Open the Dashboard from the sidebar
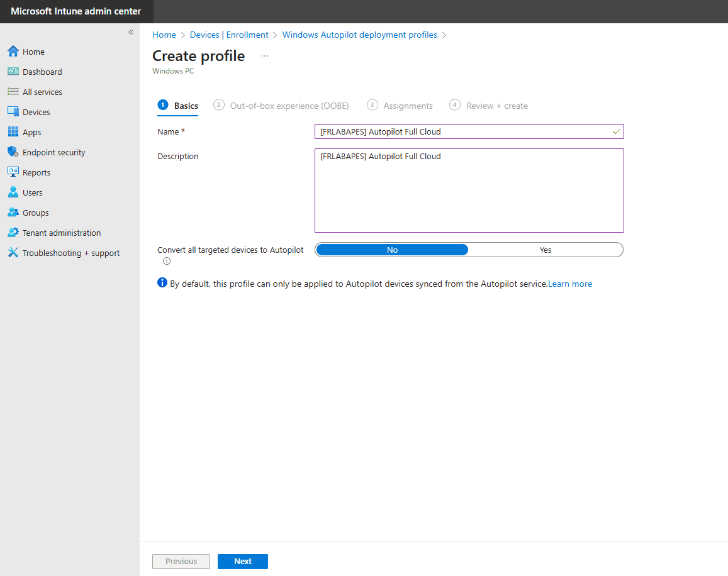 pyautogui.click(x=14, y=72)
